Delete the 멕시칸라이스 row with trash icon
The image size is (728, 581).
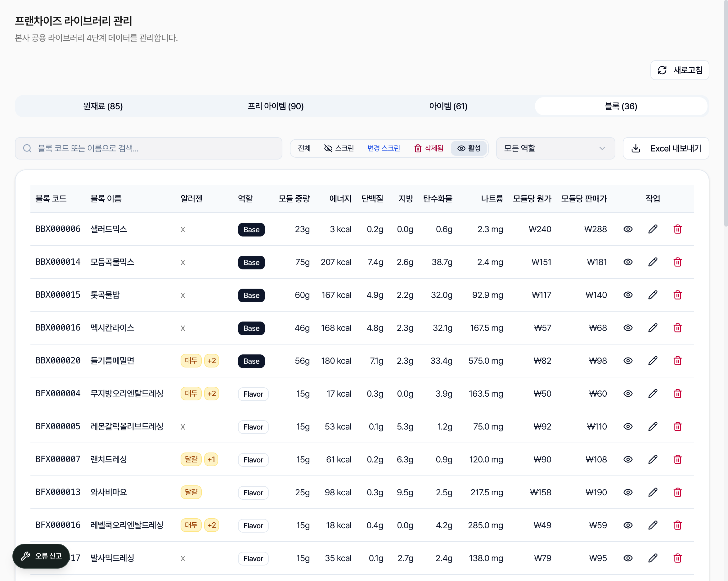pyautogui.click(x=677, y=328)
